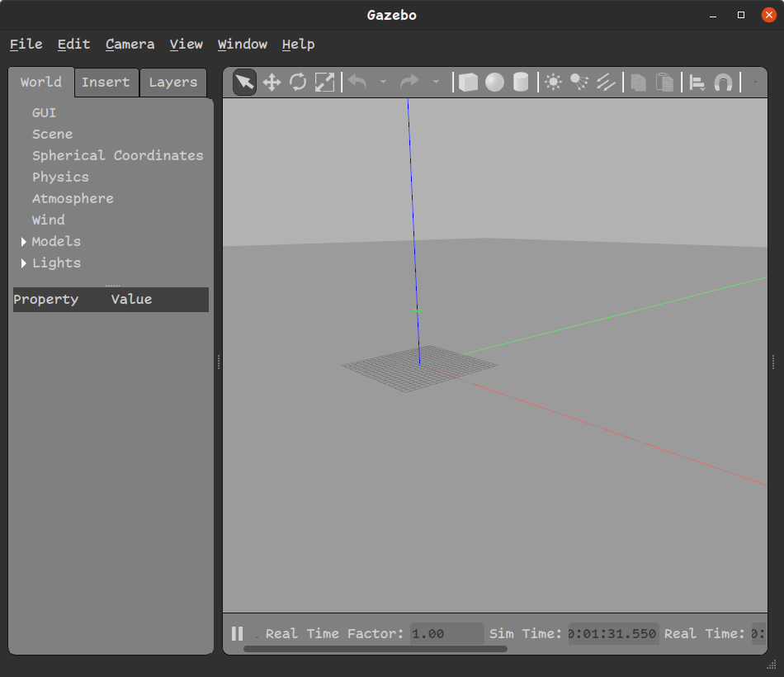
Task: Switch to the World tab
Action: coord(41,82)
